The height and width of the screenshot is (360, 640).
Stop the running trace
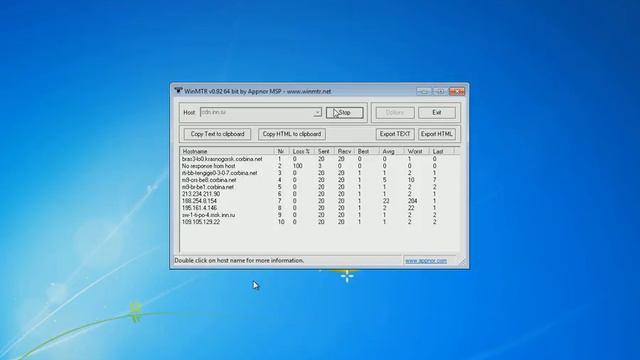pos(344,112)
